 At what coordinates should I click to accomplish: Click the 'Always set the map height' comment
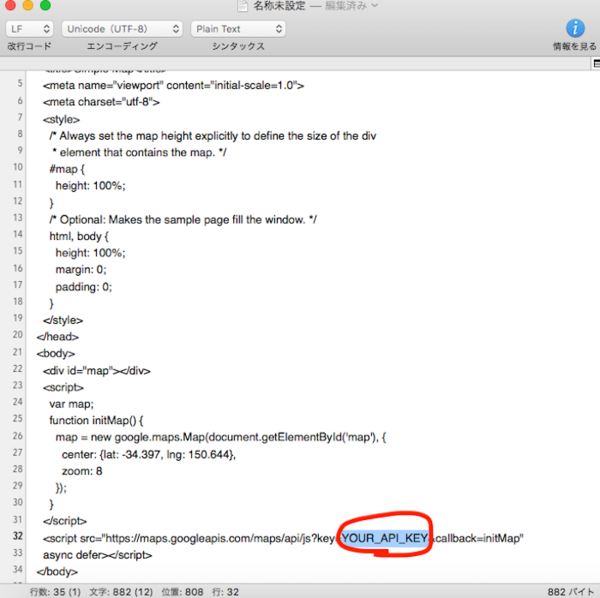click(212, 136)
